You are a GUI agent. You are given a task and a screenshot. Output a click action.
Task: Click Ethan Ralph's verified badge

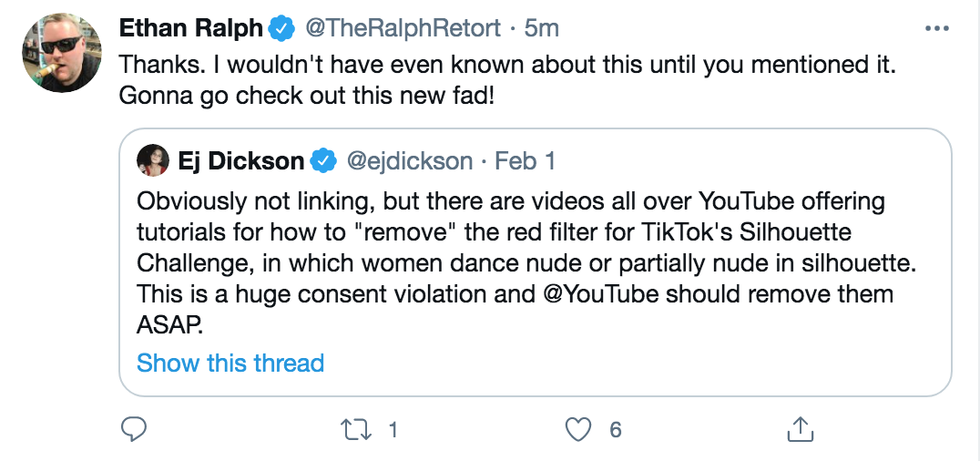coord(281,29)
